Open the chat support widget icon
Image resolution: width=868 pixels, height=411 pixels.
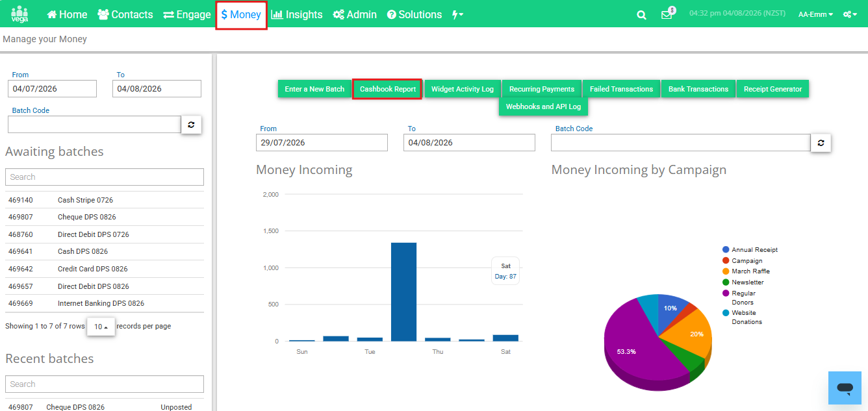[x=845, y=388]
